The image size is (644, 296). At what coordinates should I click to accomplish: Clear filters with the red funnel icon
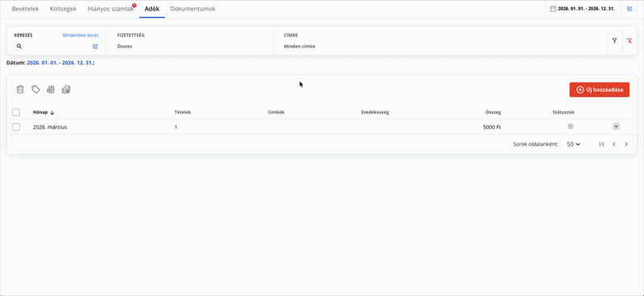tap(630, 41)
